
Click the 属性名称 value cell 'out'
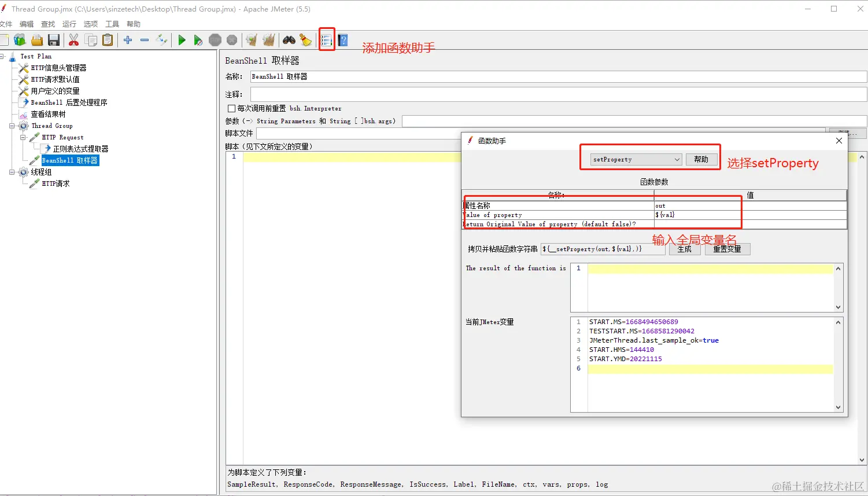click(750, 205)
